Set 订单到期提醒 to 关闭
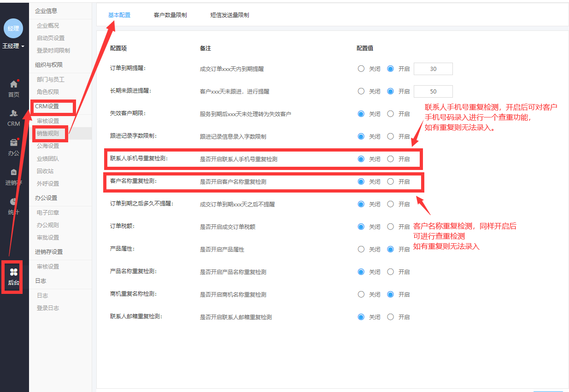The width and height of the screenshot is (569, 392). click(361, 69)
